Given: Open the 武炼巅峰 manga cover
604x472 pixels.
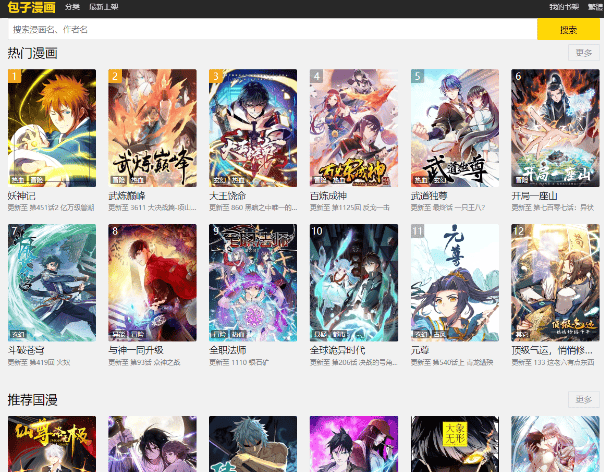Looking at the screenshot, I should (x=152, y=128).
